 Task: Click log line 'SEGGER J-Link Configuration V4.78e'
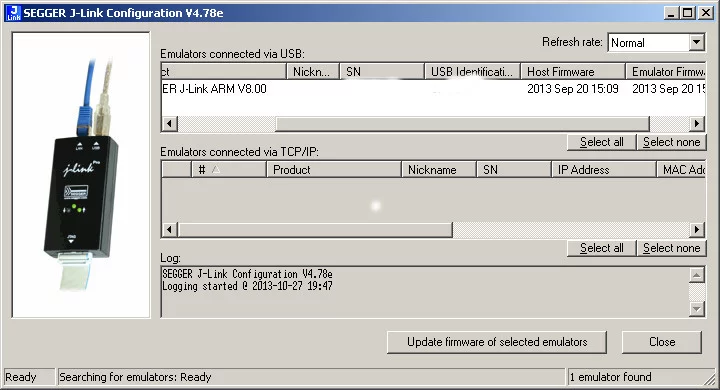coord(247,274)
